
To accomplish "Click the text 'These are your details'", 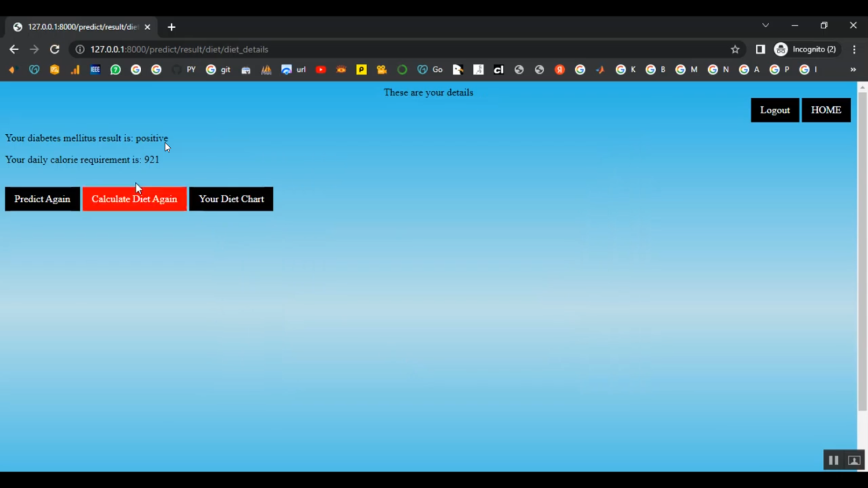I will pyautogui.click(x=428, y=93).
